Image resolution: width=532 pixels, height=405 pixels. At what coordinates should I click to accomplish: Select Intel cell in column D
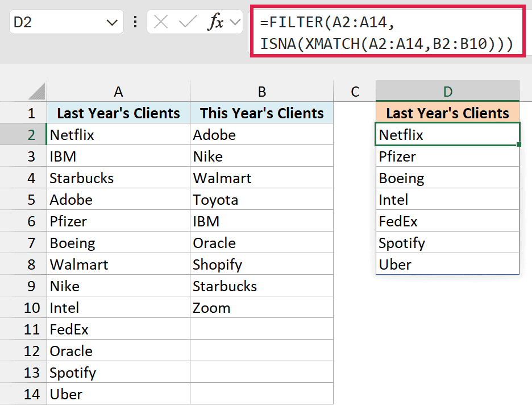(x=447, y=199)
